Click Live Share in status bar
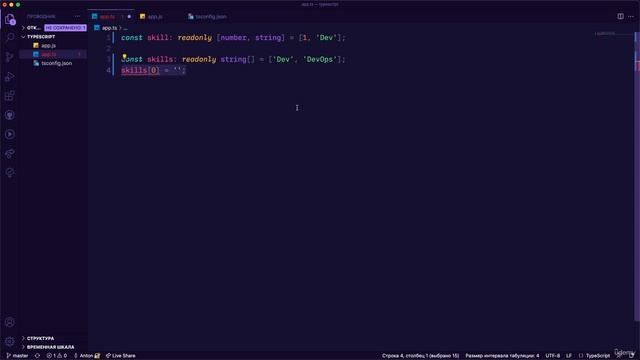The width and height of the screenshot is (640, 360). (x=121, y=356)
